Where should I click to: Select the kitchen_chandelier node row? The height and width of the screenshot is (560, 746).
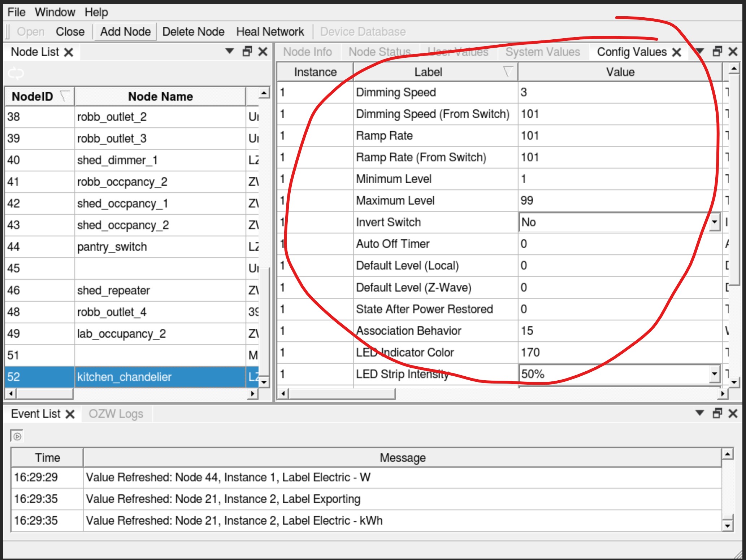pos(132,377)
